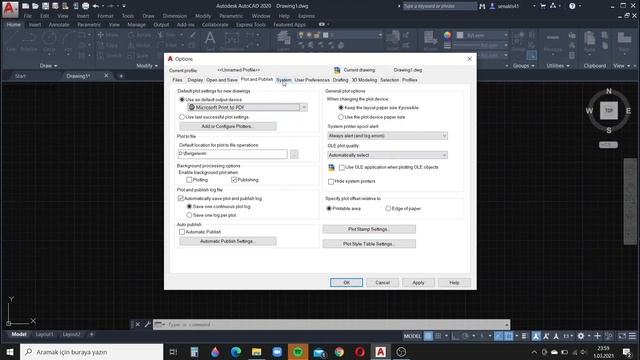Image resolution: width=640 pixels, height=360 pixels.
Task: Toggle ortho mode icon in status bar
Action: pyautogui.click(x=455, y=336)
